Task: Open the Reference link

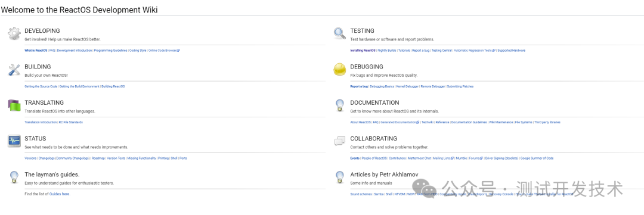Action: click(442, 122)
